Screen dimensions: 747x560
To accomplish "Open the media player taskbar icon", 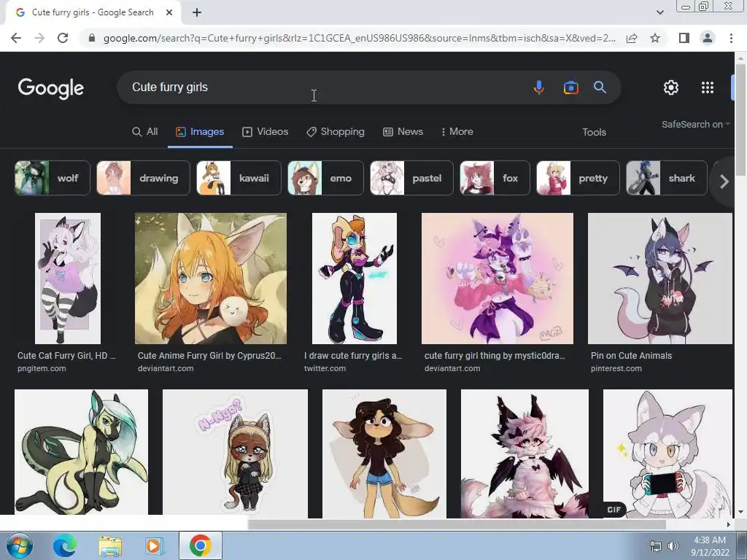I will tap(153, 545).
